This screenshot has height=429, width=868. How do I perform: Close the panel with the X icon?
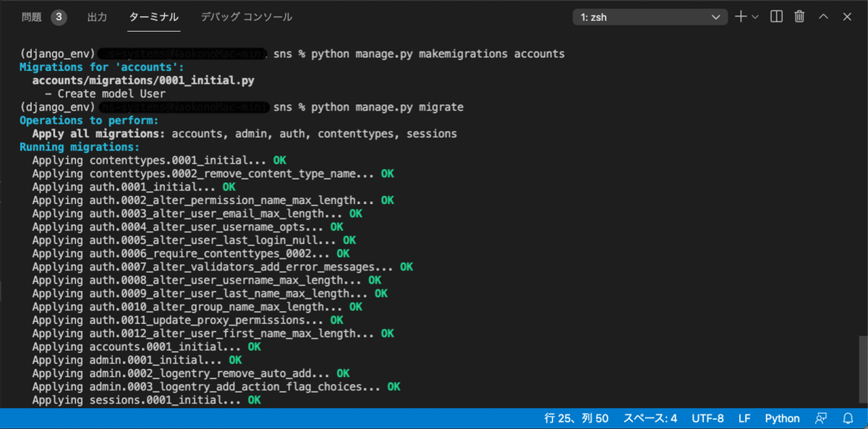point(847,17)
